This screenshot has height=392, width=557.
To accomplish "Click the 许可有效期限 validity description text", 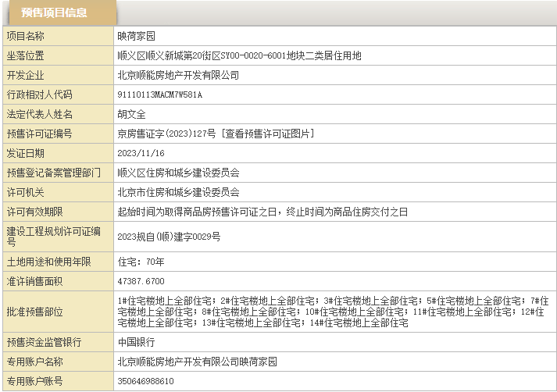I will pyautogui.click(x=262, y=212).
